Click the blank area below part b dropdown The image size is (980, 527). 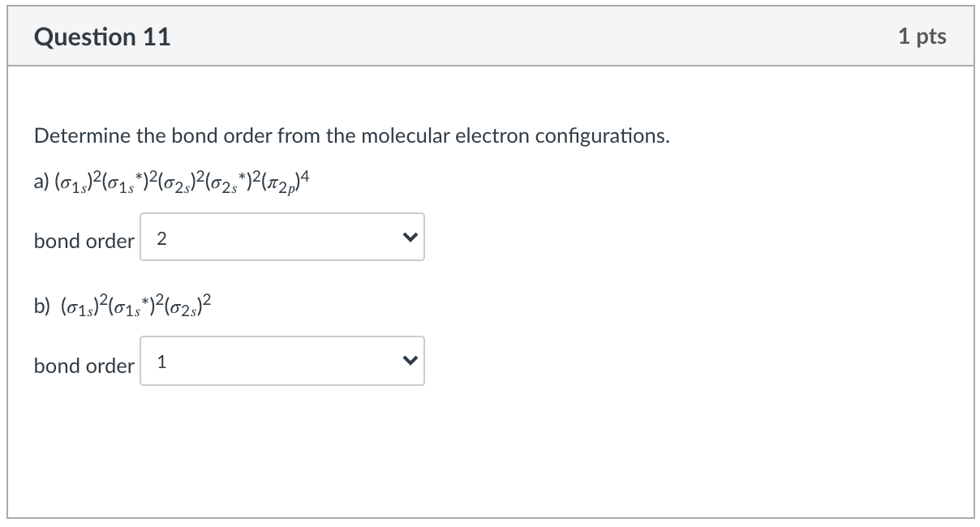click(x=487, y=454)
